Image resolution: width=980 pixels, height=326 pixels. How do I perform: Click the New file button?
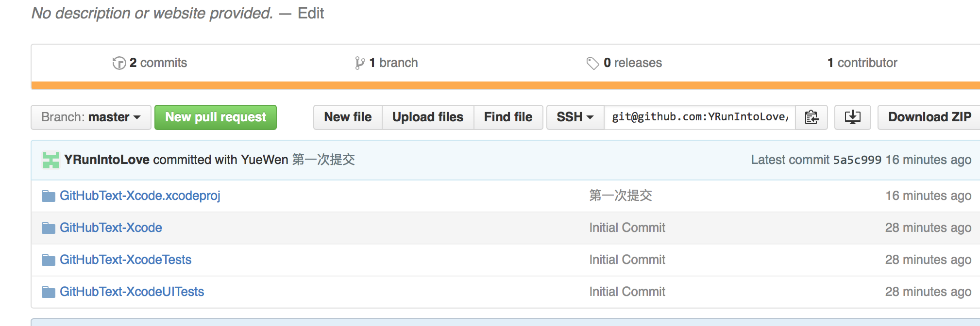348,117
